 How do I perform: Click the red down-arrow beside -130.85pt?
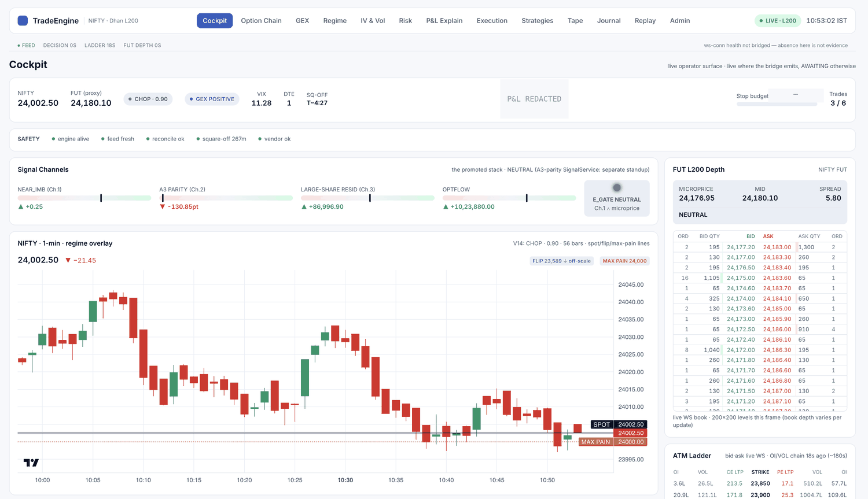tap(163, 206)
